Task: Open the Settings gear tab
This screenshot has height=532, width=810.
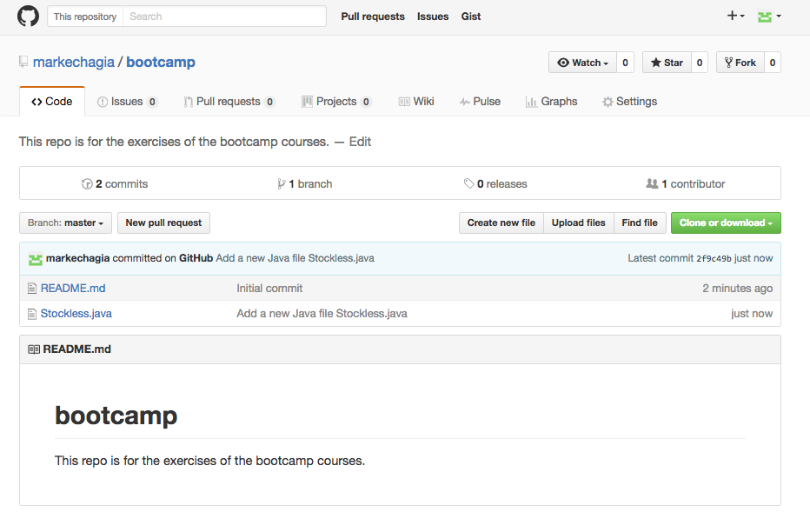Action: pyautogui.click(x=630, y=102)
